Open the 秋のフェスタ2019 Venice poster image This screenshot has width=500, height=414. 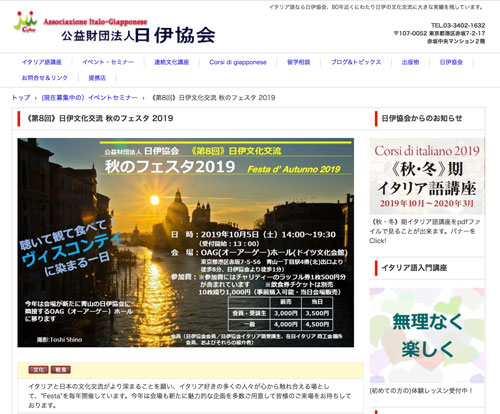click(186, 242)
